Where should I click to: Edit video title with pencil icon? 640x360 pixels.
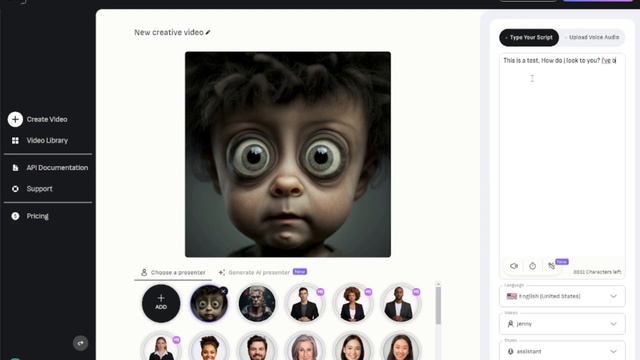[208, 32]
